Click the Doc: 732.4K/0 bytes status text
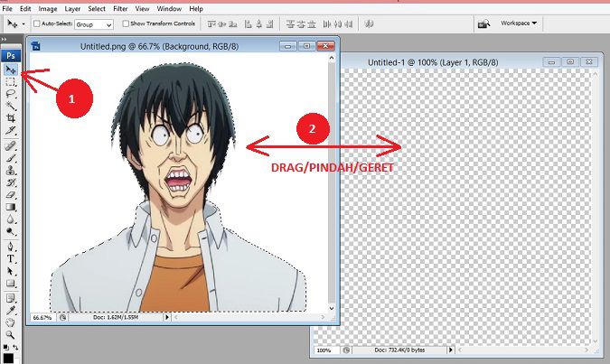 (x=399, y=350)
